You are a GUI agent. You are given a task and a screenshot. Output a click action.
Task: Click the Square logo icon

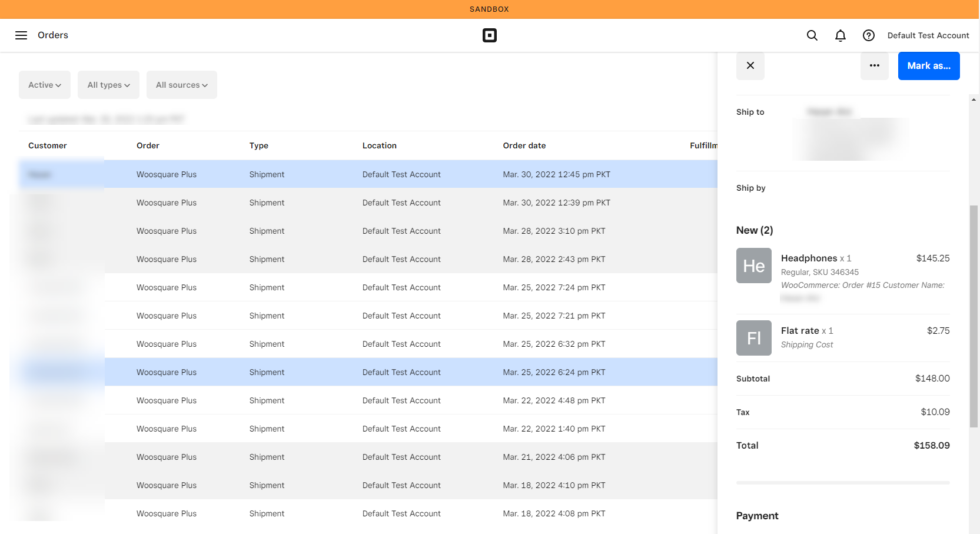point(490,35)
